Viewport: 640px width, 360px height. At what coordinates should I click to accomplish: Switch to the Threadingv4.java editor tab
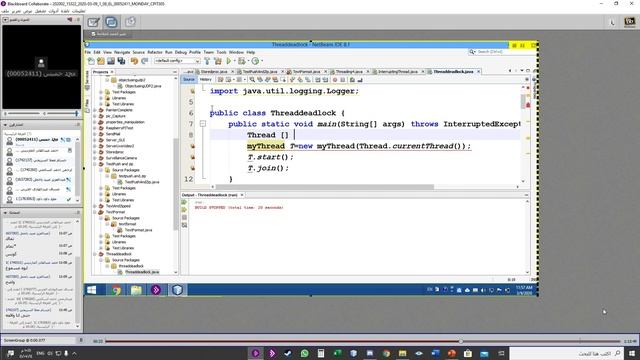tap(349, 71)
